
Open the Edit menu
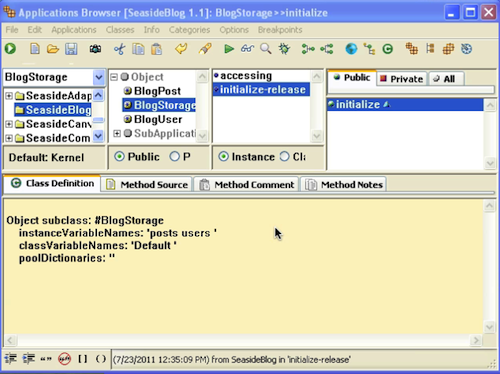click(x=35, y=30)
